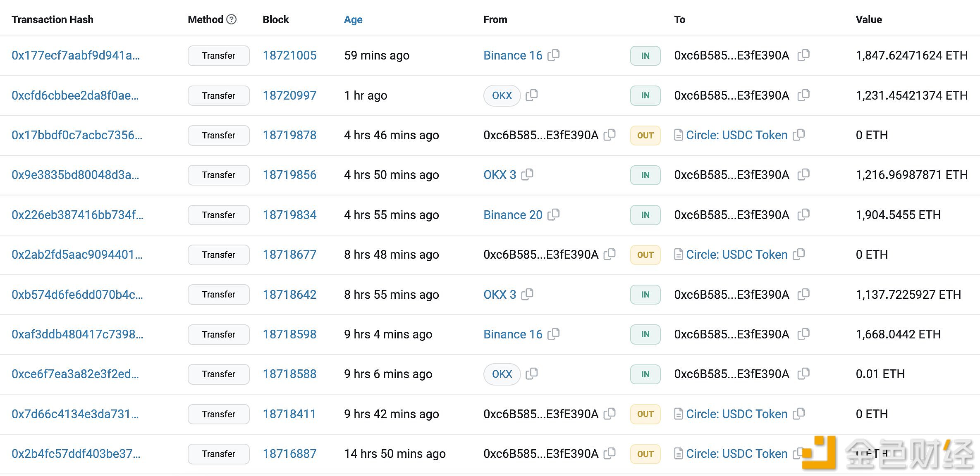Copy the OKX 3 address in block 18719856 row

click(x=527, y=174)
